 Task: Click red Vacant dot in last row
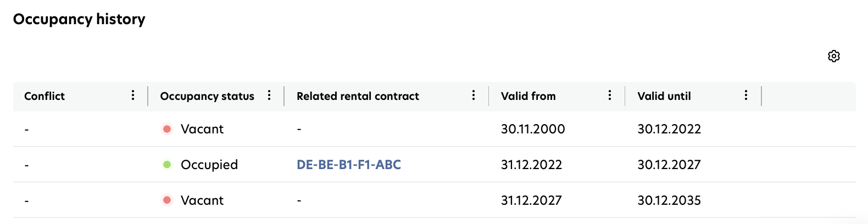pos(167,200)
